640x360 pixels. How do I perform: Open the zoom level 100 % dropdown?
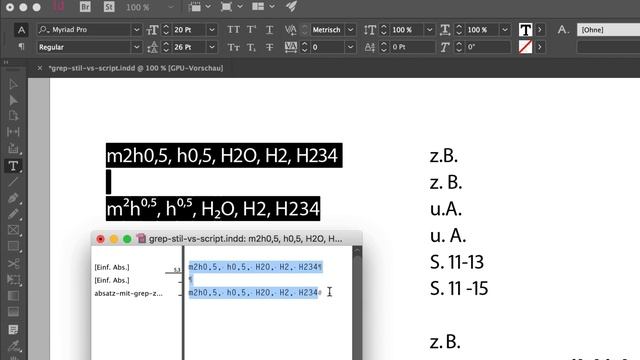pyautogui.click(x=171, y=7)
